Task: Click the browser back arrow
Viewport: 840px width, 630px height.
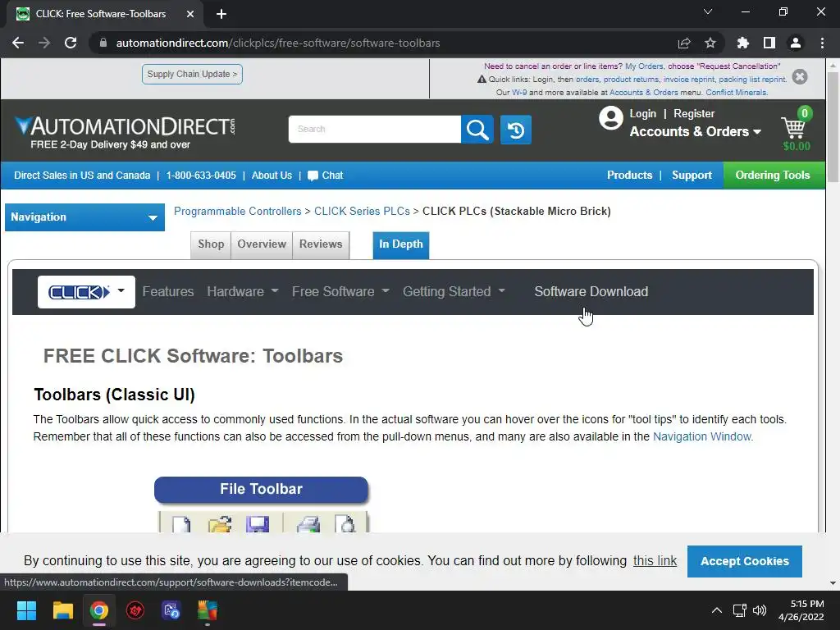Action: point(18,43)
